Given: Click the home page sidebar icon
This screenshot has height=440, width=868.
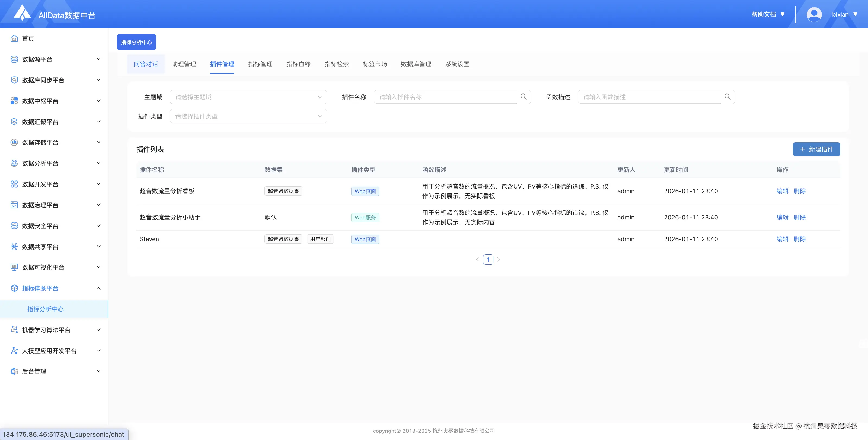Looking at the screenshot, I should [x=14, y=38].
